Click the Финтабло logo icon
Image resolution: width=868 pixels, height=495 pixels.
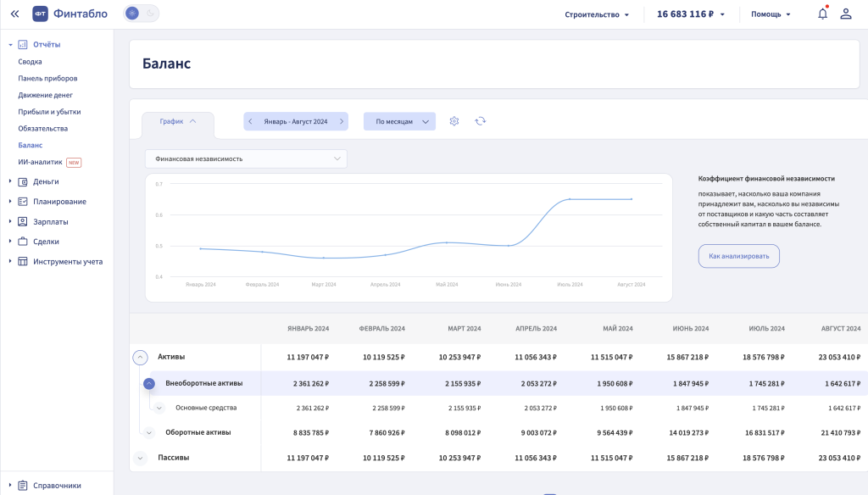tap(41, 14)
